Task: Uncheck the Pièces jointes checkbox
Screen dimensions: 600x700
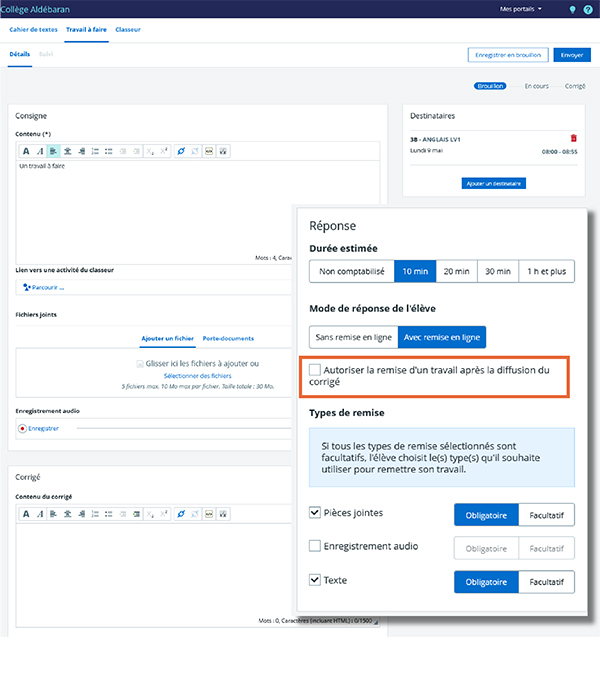Action: [315, 513]
